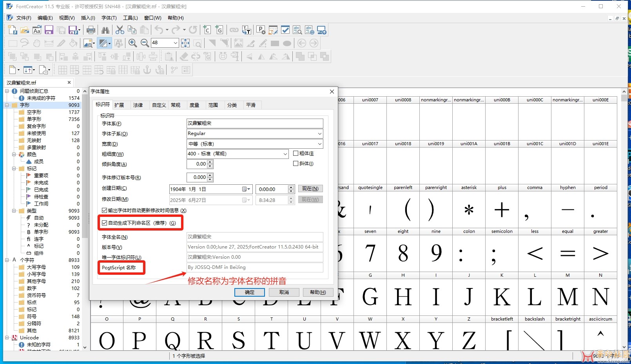Click the abc magnifier preview icon
Image resolution: width=631 pixels, height=364 pixels.
pos(297,30)
